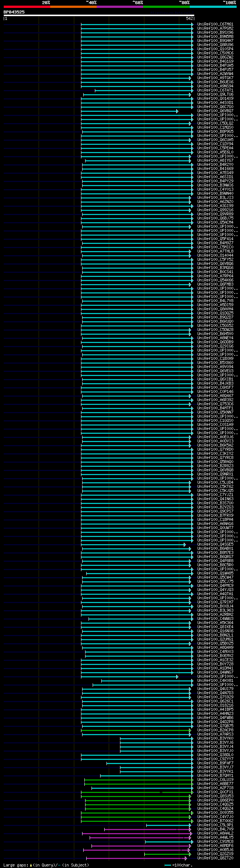The image size is (240, 868).
Task: Click the arrowhead ending the C6TM61 alignment
Action: [x=192, y=24]
